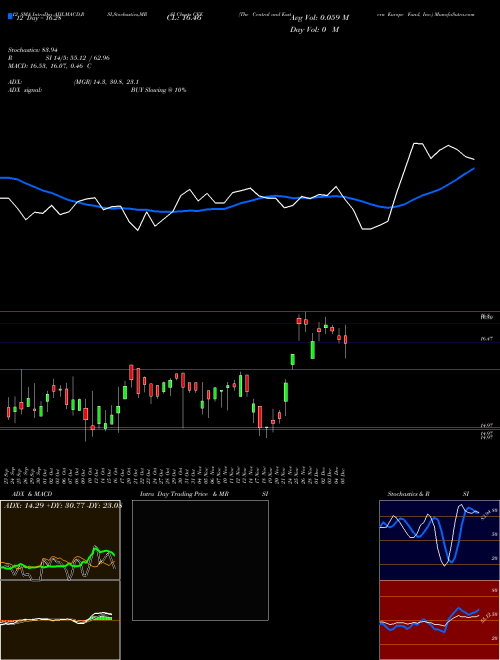The image size is (500, 660).
Task: Click the 'Stochastics & R' panel title
Action: (409, 494)
